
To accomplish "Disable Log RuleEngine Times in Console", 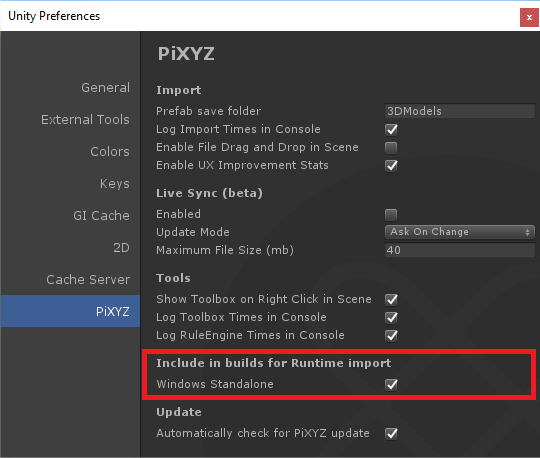I will pyautogui.click(x=391, y=335).
